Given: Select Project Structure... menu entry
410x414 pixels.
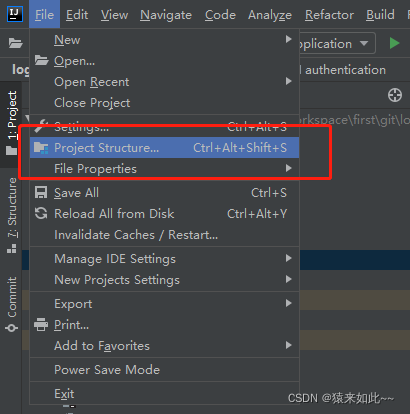Looking at the screenshot, I should 165,148.
